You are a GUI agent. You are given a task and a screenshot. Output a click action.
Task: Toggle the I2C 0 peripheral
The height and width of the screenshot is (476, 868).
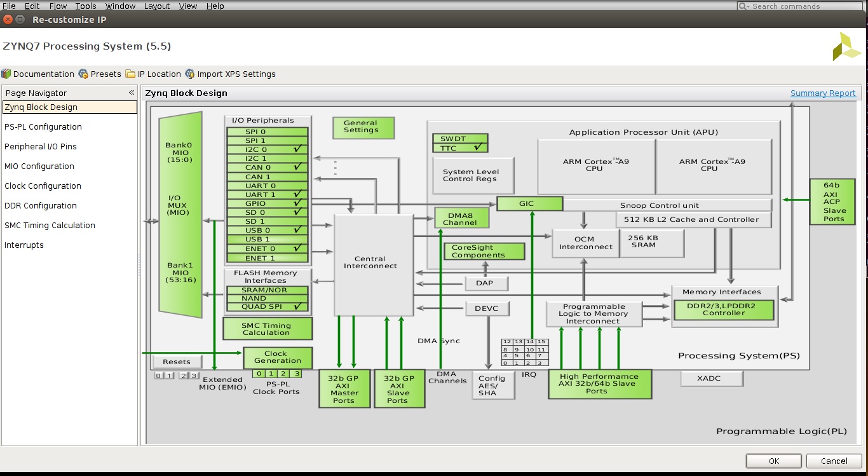click(x=268, y=150)
